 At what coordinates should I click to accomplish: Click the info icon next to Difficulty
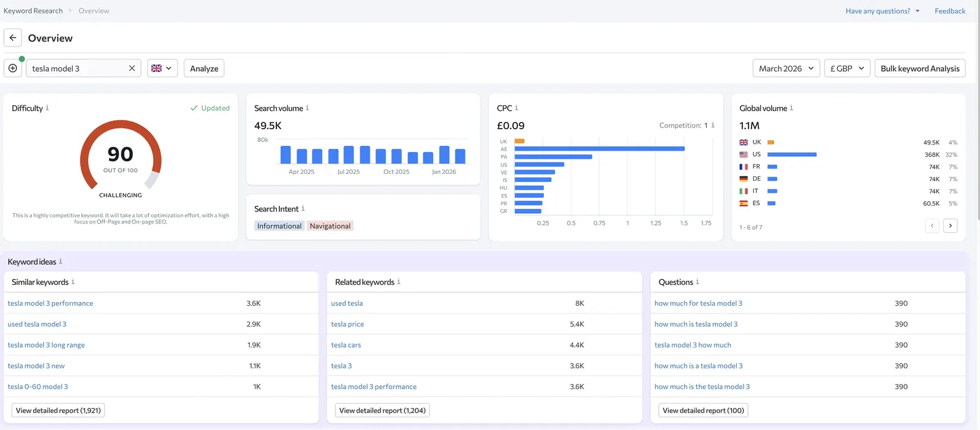click(x=47, y=108)
